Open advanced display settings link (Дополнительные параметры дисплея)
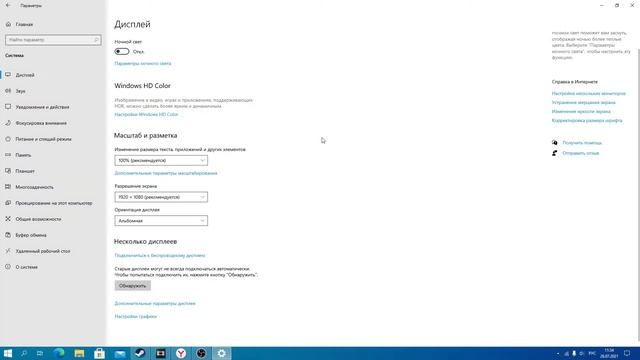Image resolution: width=640 pixels, height=360 pixels. pos(155,303)
